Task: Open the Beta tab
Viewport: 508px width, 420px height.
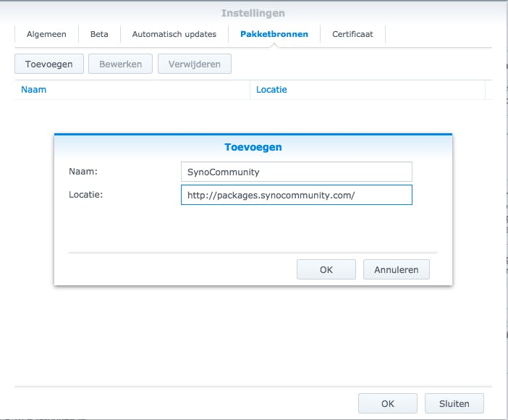Action: click(99, 34)
